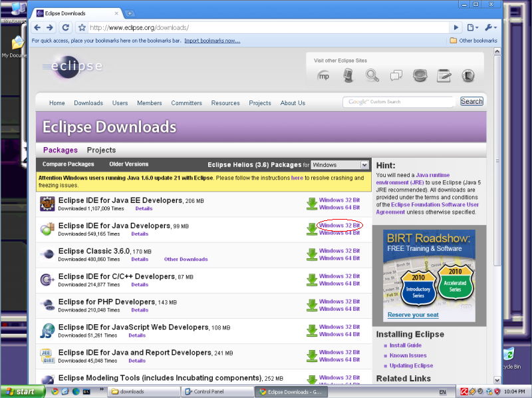Viewport: 532px width, 398px height.
Task: Open the Chrome page menu dropdown
Action: pyautogui.click(x=472, y=27)
